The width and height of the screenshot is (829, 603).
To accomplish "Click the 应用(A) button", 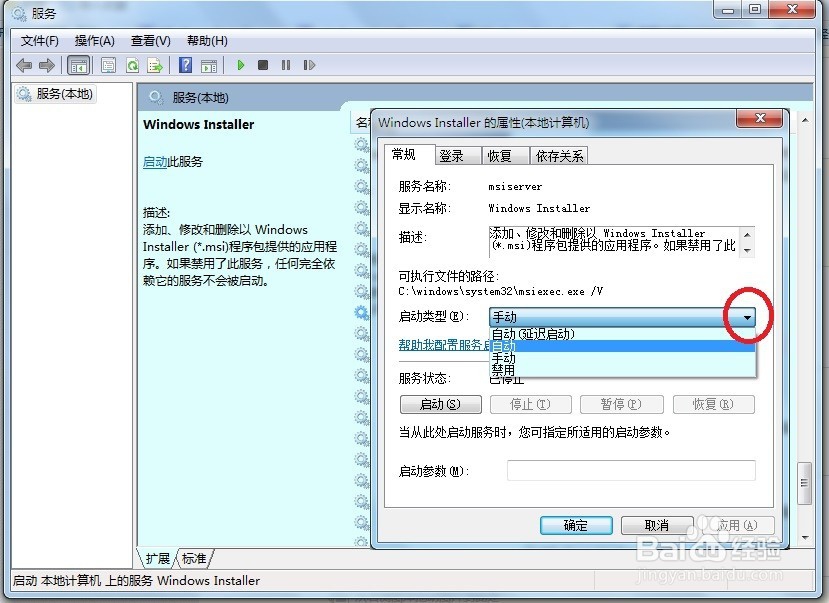I will (x=739, y=525).
